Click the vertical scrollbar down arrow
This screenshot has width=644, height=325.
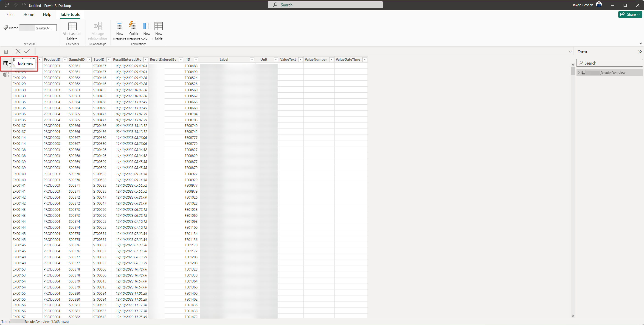[573, 316]
